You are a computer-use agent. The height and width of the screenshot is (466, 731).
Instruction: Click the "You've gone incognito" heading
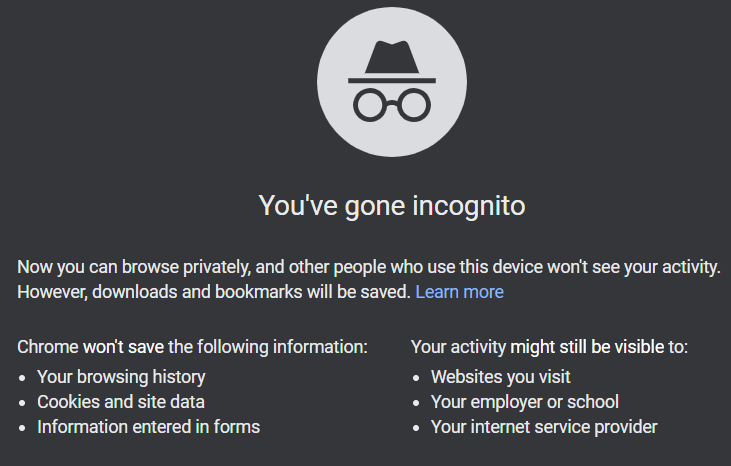392,206
